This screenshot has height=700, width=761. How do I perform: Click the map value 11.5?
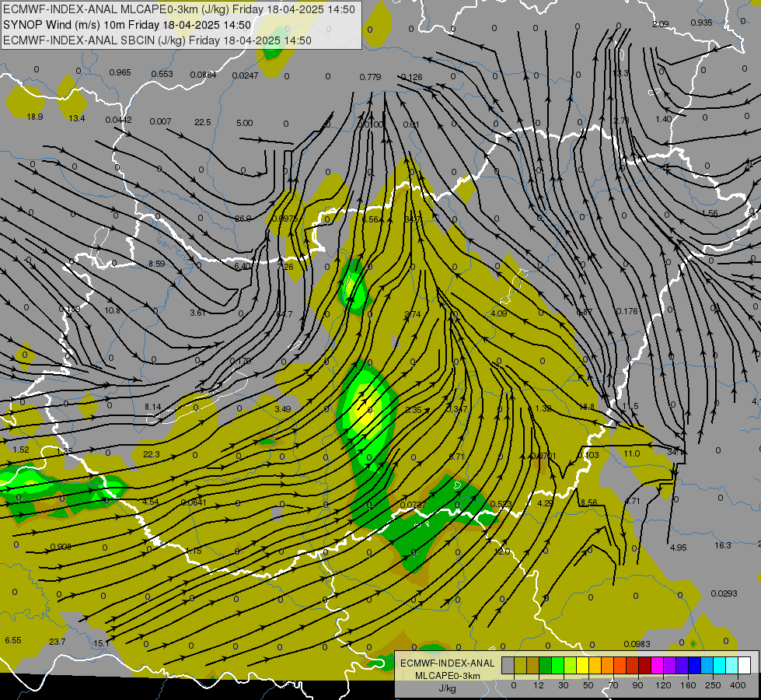[x=630, y=406]
